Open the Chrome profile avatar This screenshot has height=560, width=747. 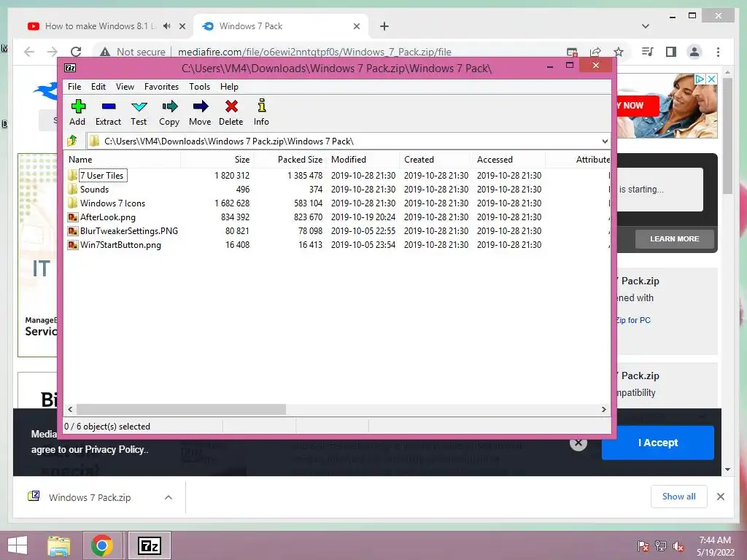point(694,52)
